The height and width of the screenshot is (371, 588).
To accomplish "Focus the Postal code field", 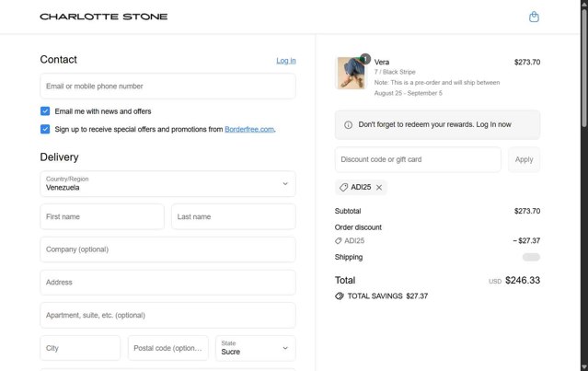I will pos(168,348).
